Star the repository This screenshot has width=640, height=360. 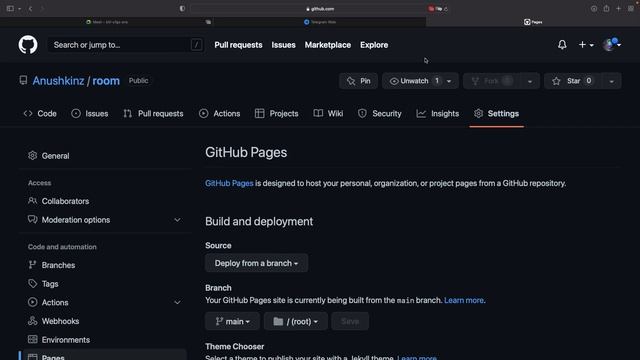point(573,81)
